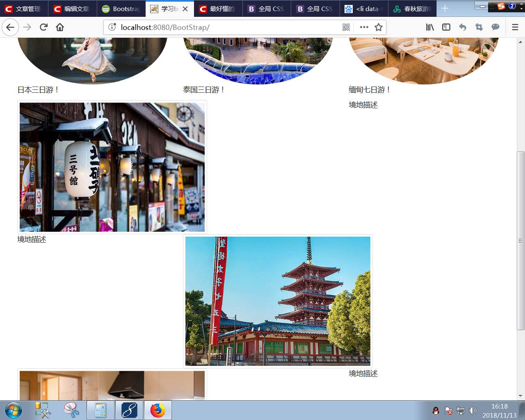The height and width of the screenshot is (420, 525).
Task: Click 境地描述 below the lantern street photo
Action: (x=32, y=240)
